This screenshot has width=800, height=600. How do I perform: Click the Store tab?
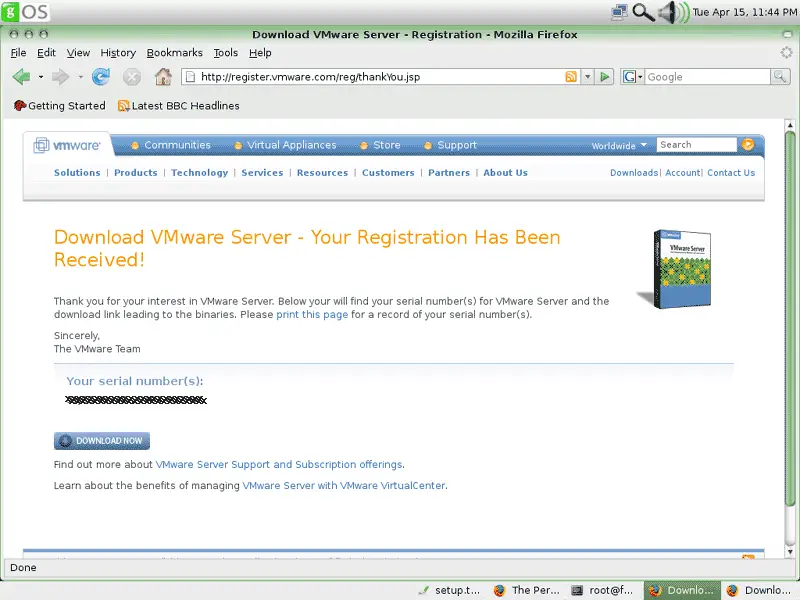[x=380, y=145]
